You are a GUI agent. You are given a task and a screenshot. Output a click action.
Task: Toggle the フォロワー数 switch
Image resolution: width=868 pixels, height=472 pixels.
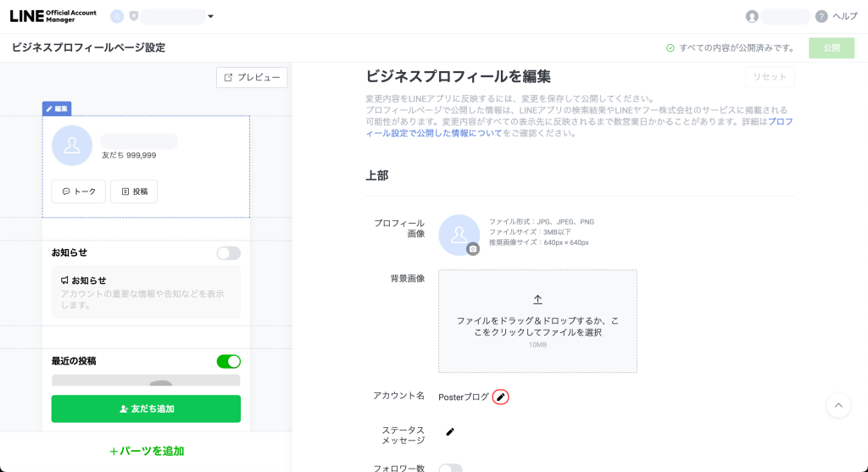point(451,468)
